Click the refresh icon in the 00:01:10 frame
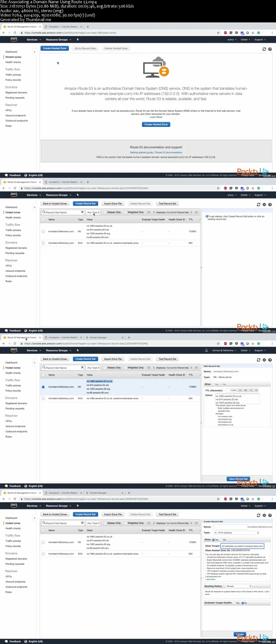 264,49
